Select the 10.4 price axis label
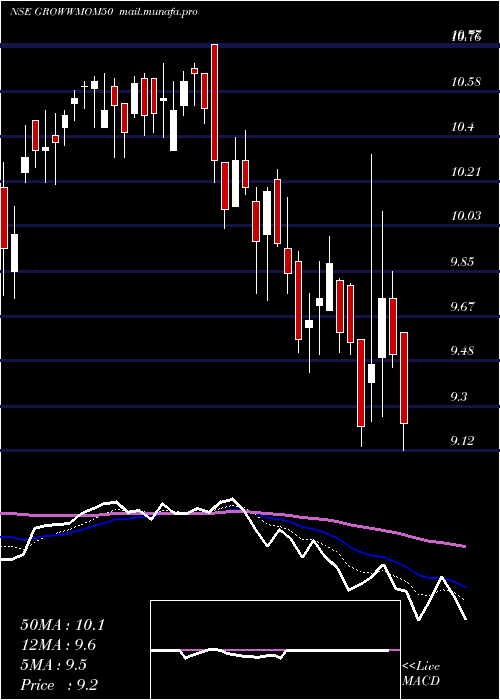Image resolution: width=500 pixels, height=700 pixels. pos(462,127)
